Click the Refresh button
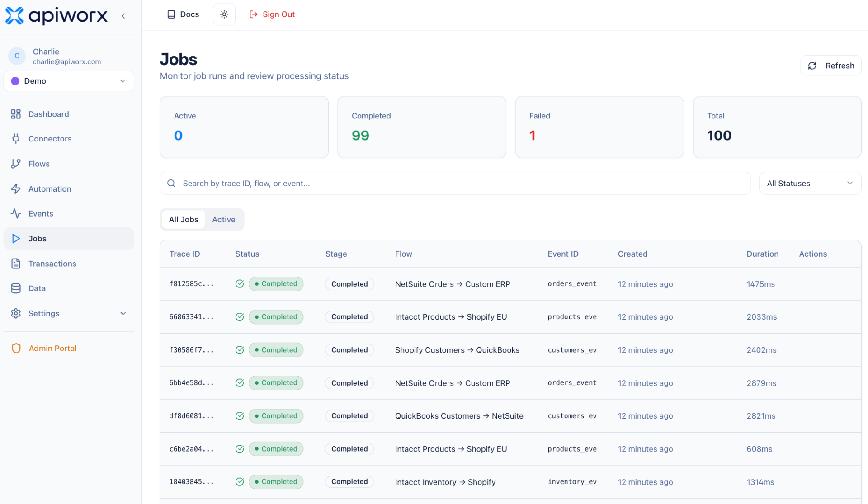Image resolution: width=868 pixels, height=504 pixels. 830,65
